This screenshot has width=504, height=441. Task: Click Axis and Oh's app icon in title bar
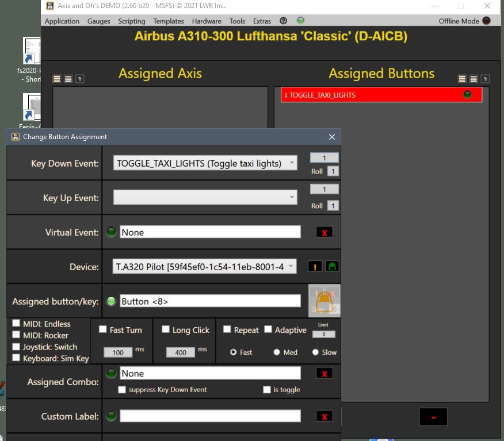[50, 6]
